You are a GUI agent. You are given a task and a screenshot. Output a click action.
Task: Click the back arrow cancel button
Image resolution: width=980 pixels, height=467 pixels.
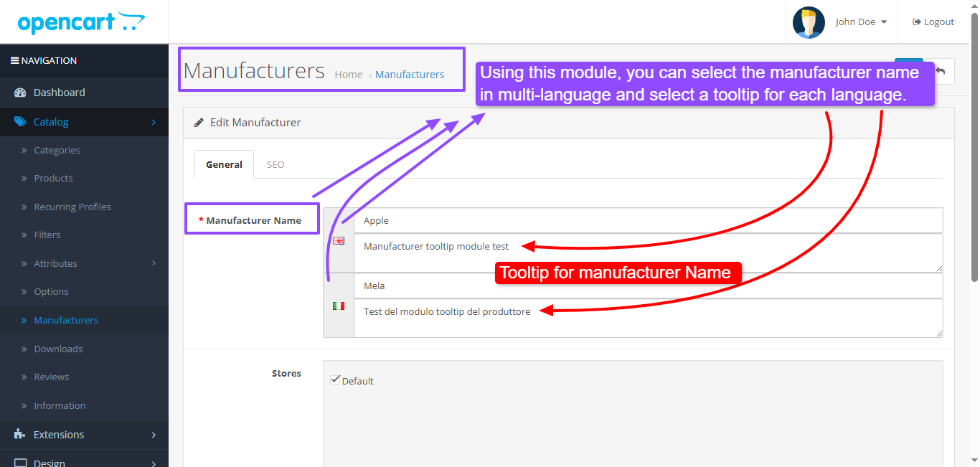(x=941, y=72)
